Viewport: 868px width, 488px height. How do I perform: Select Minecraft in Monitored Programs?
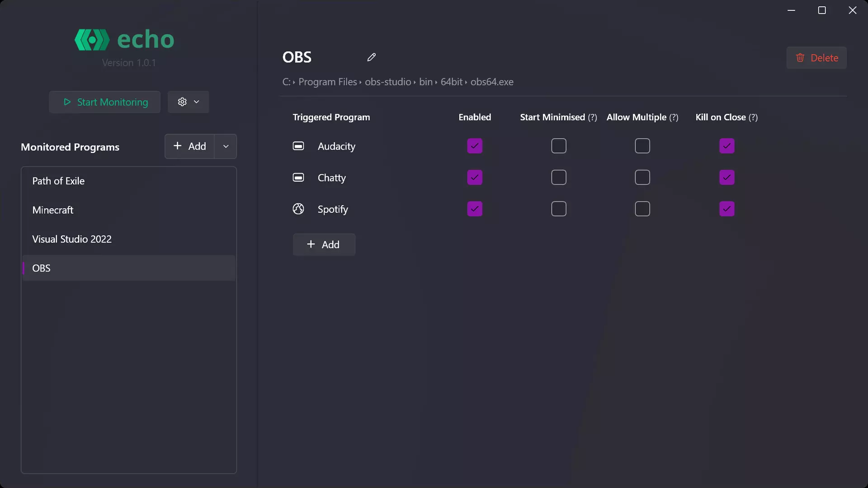tap(129, 210)
